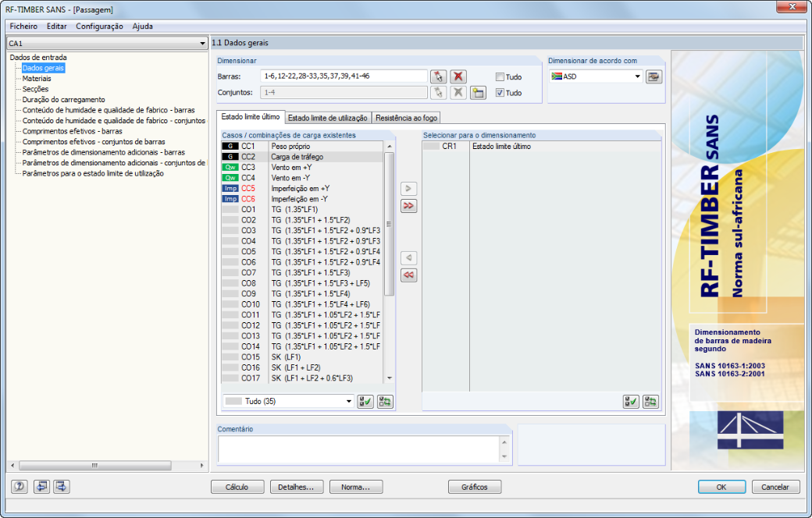812x518 pixels.
Task: Select CC4 Vento em -Y row
Action: [x=302, y=178]
